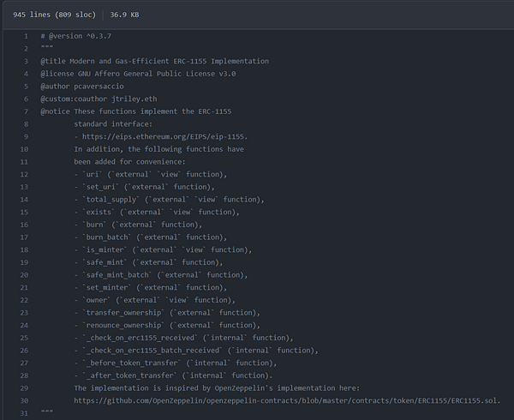Click the 'standard interface:' line
The width and height of the screenshot is (514, 420).
click(113, 124)
